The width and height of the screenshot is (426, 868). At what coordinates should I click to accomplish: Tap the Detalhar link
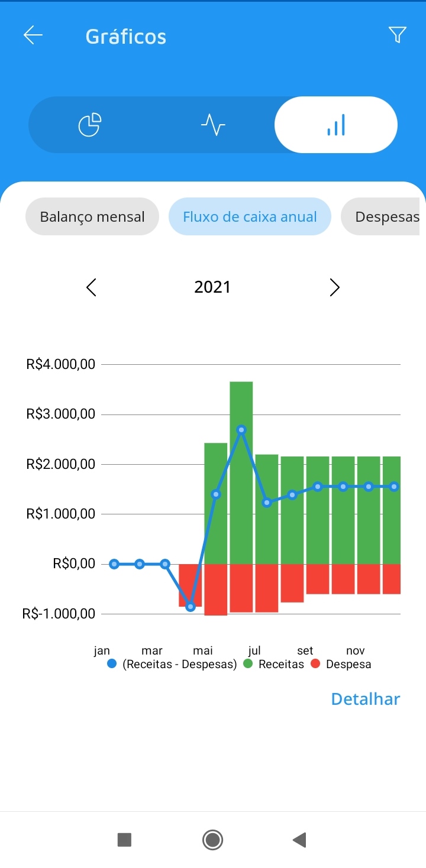[x=366, y=699]
